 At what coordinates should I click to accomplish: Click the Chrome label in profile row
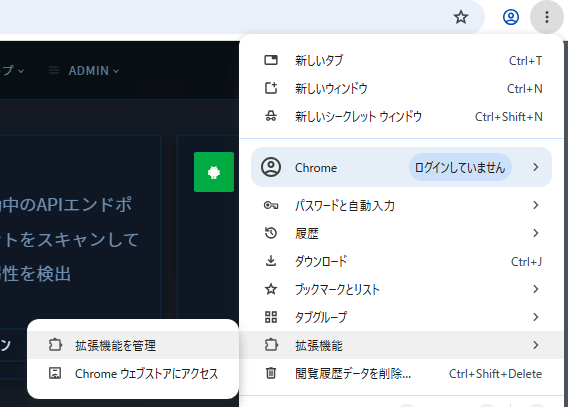[x=316, y=168]
